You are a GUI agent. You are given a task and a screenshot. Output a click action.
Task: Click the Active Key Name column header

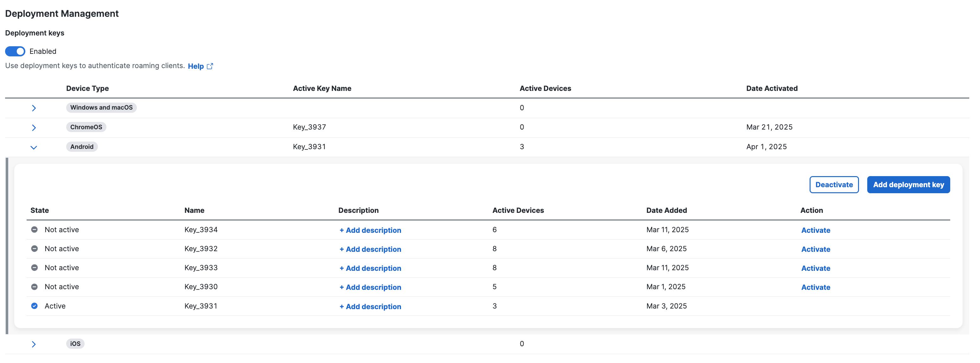tap(322, 88)
